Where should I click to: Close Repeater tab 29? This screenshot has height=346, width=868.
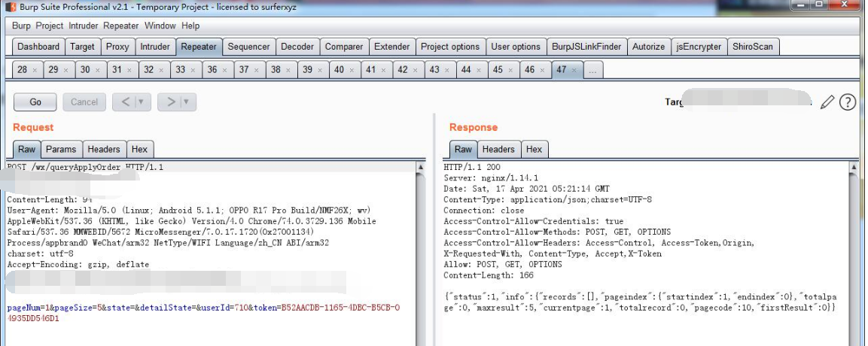pyautogui.click(x=66, y=70)
